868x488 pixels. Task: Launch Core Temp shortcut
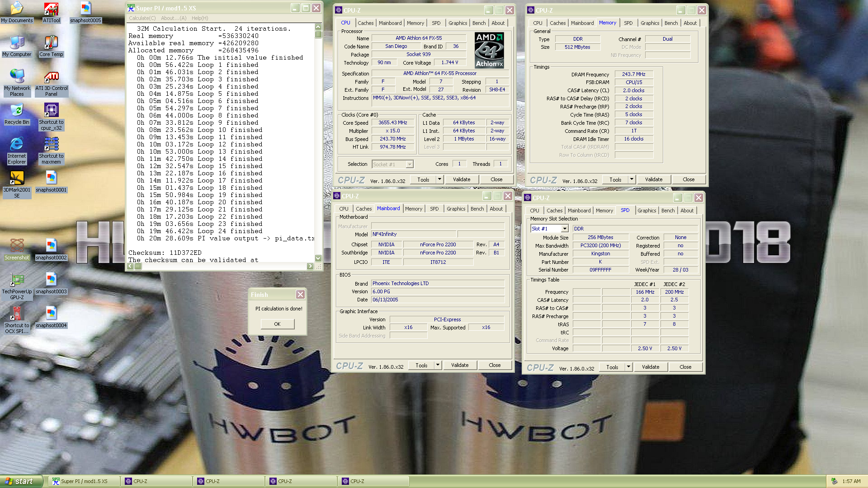(x=51, y=46)
